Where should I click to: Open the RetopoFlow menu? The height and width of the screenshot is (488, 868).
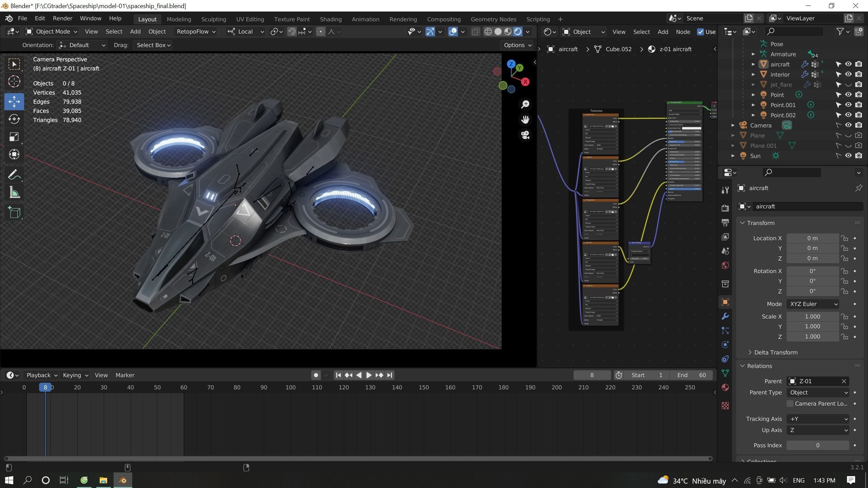196,32
